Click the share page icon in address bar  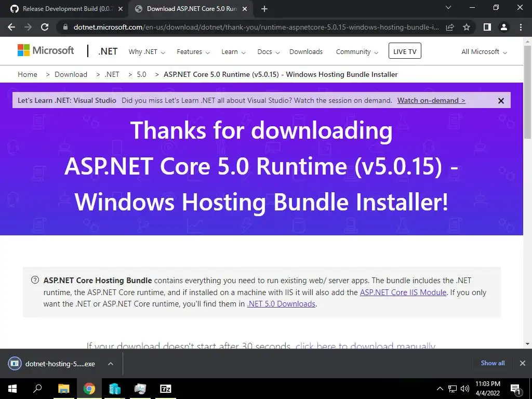click(450, 27)
